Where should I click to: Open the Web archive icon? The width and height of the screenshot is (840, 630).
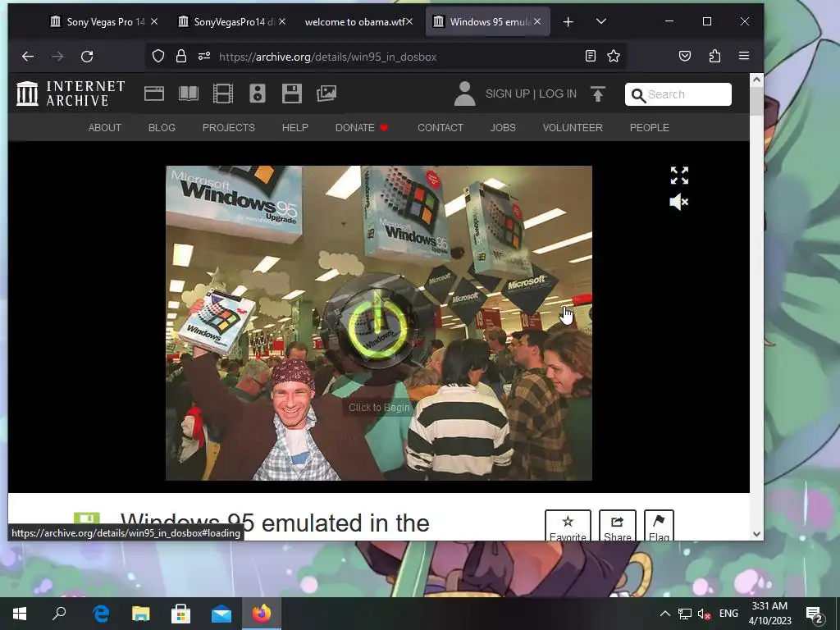154,94
